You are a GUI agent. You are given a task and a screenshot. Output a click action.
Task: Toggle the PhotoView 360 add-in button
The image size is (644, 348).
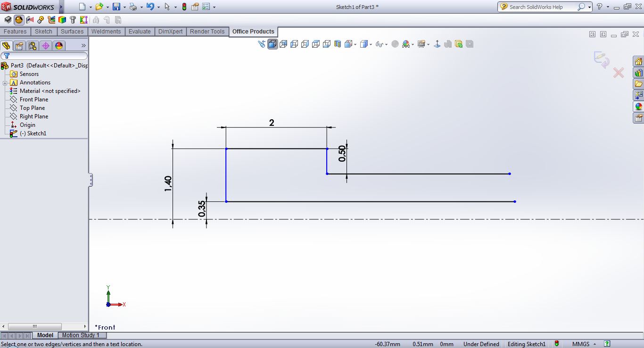click(19, 20)
